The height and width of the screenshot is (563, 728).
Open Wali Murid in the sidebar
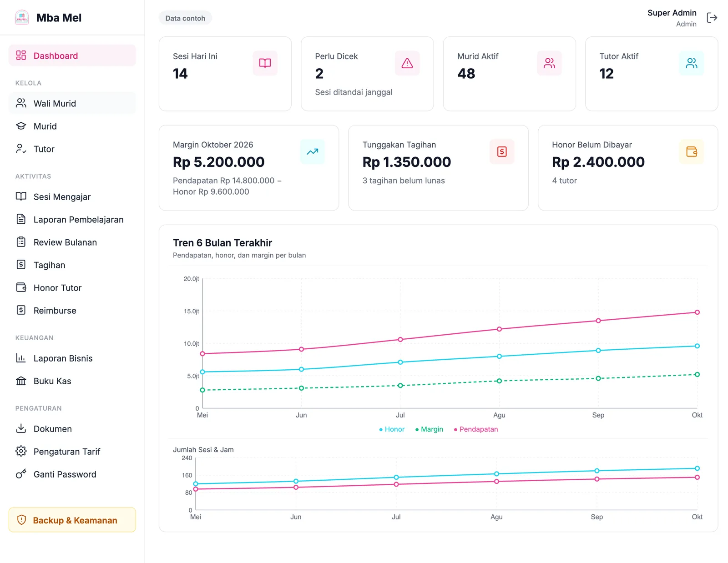[72, 103]
